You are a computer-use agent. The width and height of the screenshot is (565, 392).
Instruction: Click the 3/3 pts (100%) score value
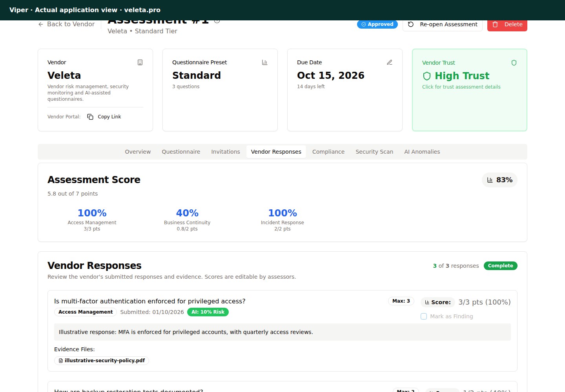(485, 302)
